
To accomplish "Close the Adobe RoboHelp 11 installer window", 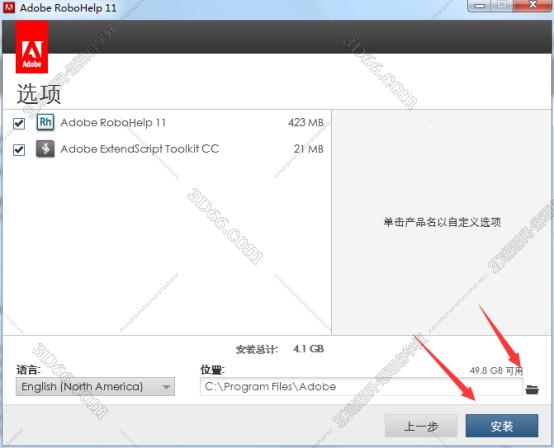I will (x=533, y=5).
